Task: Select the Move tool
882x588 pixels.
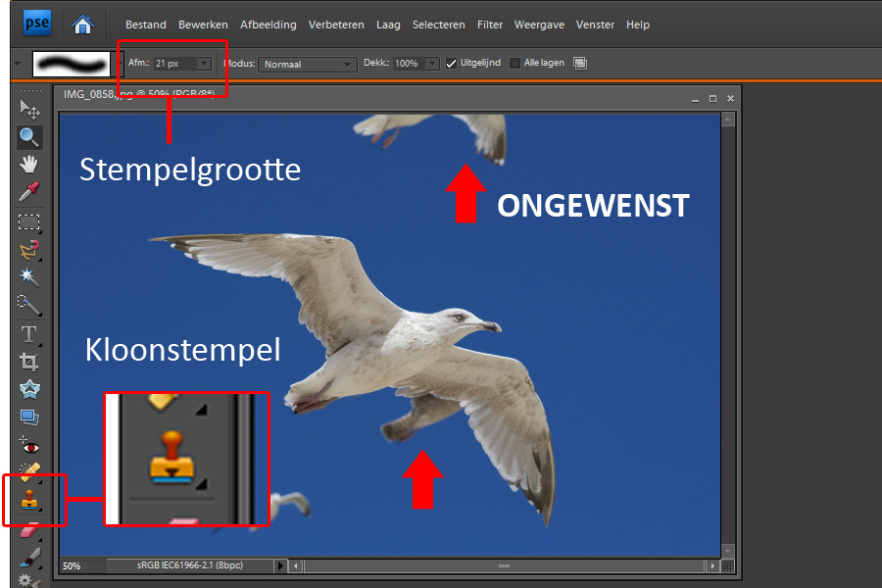Action: (x=29, y=109)
